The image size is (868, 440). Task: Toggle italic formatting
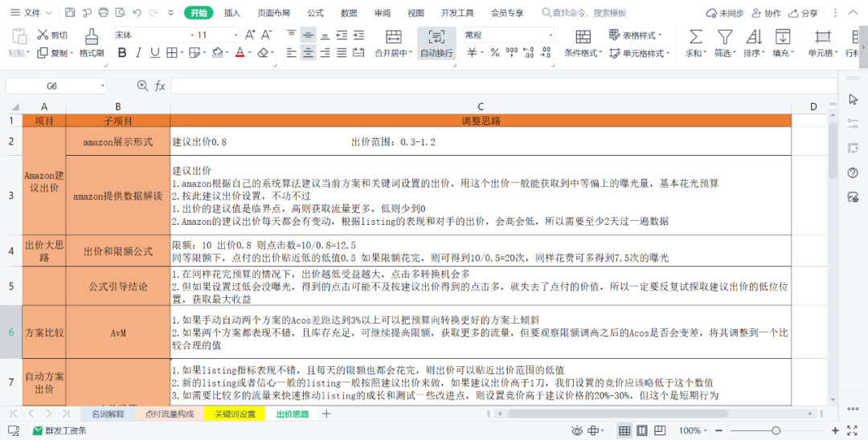(141, 53)
